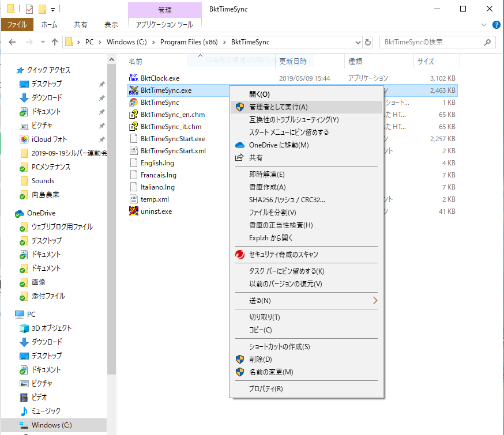Open the ホーム ribbon tab
The width and height of the screenshot is (504, 435).
click(x=49, y=25)
